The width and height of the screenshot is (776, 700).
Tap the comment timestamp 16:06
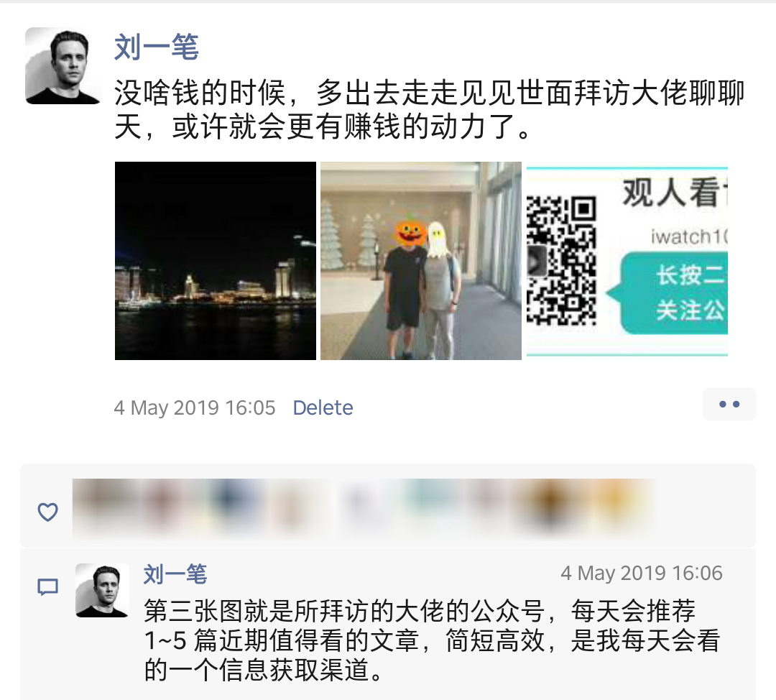642,574
